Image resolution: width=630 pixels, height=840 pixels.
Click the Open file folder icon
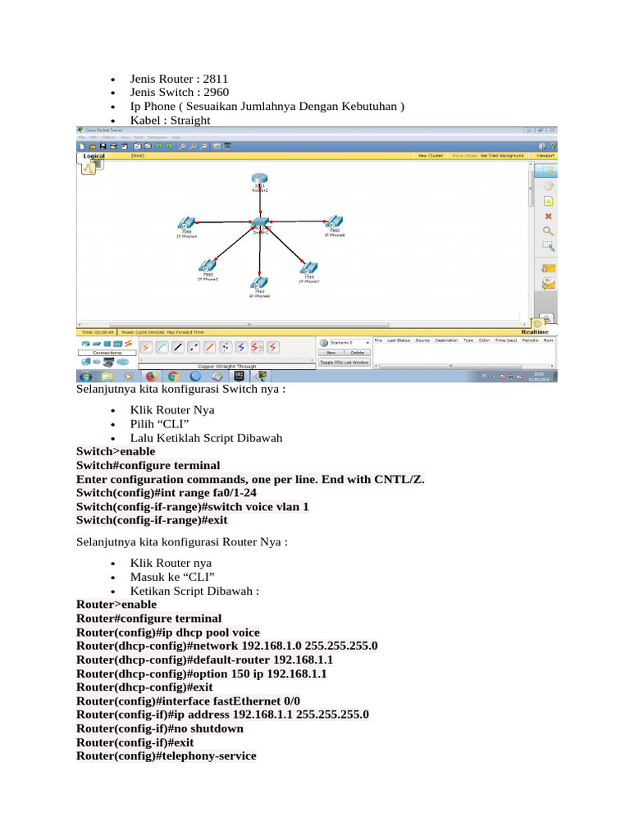(x=93, y=146)
